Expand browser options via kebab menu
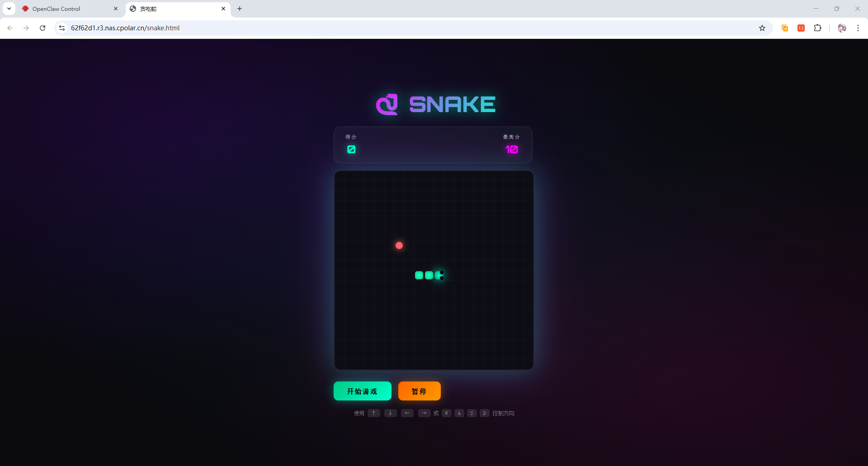Viewport: 868px width, 466px height. (858, 28)
